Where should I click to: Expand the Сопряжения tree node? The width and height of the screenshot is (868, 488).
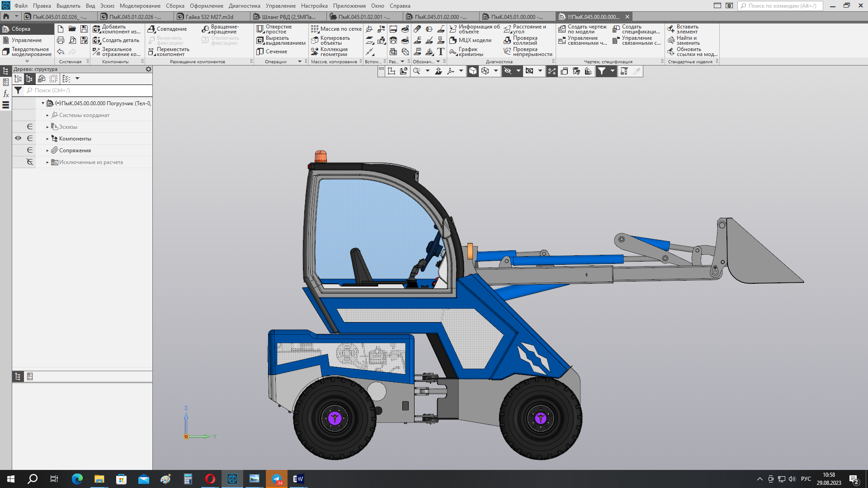(x=47, y=150)
